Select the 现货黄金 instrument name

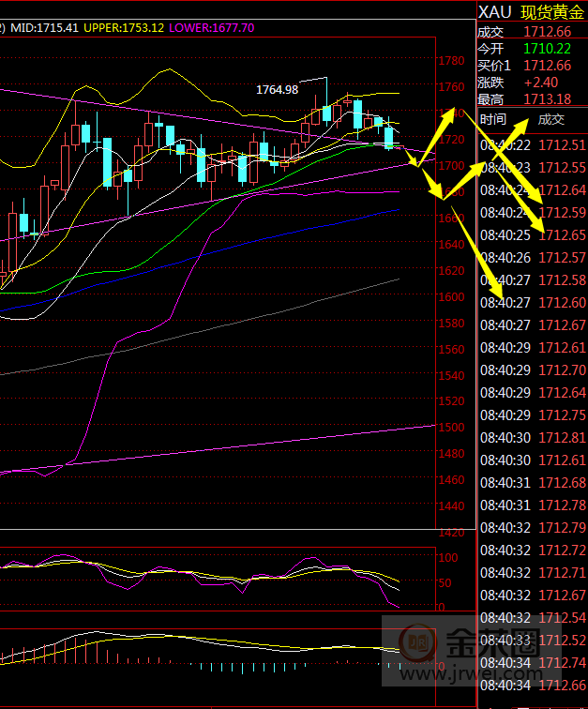tap(550, 11)
